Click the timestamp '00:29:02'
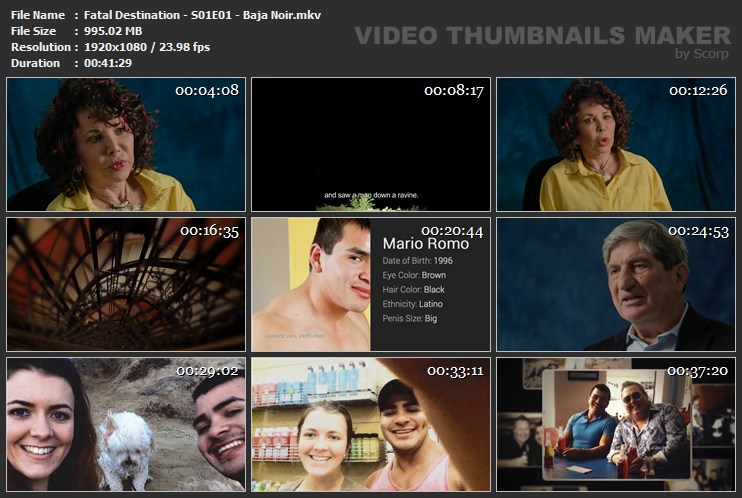Screen dimensions: 742x498 click(207, 371)
